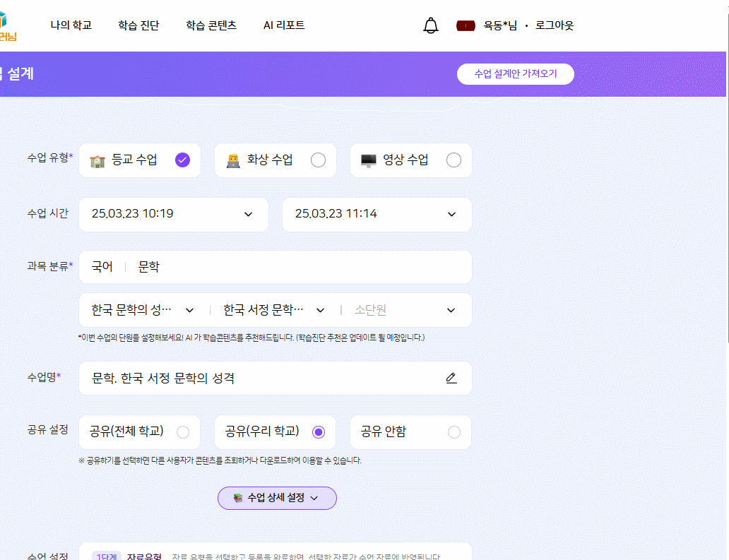Open the 나의 학교 menu

coord(71,25)
